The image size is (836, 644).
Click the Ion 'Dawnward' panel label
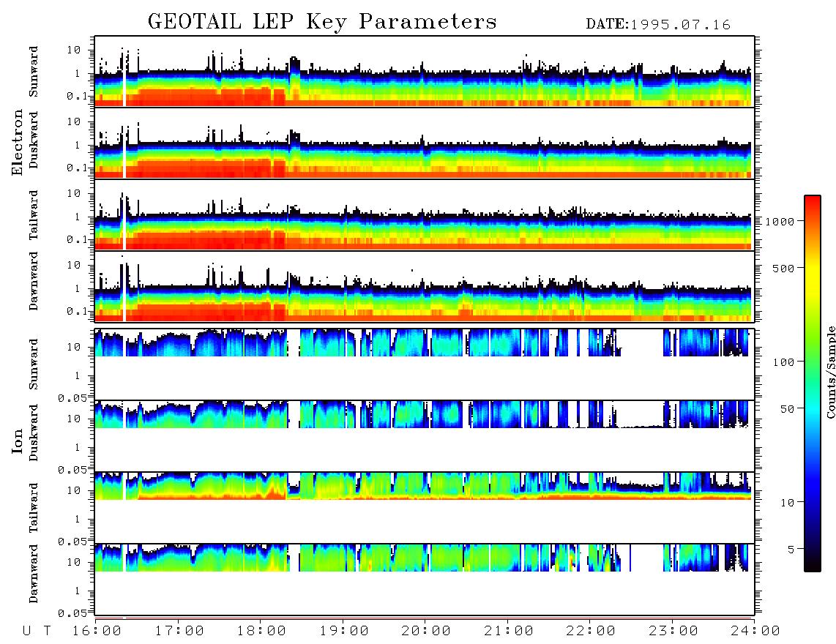click(x=33, y=574)
